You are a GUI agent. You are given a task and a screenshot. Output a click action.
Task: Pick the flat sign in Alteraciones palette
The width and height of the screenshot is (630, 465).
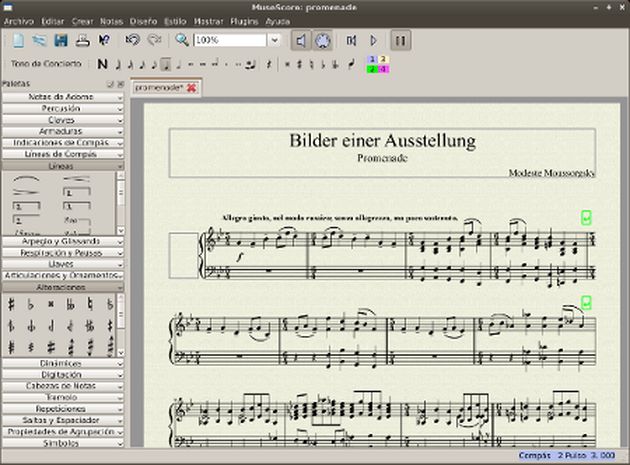coord(31,305)
